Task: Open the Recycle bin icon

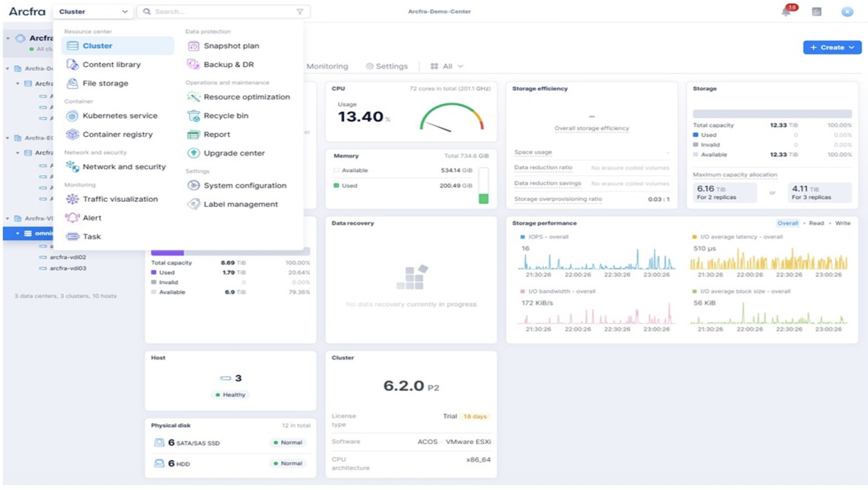Action: pyautogui.click(x=193, y=116)
